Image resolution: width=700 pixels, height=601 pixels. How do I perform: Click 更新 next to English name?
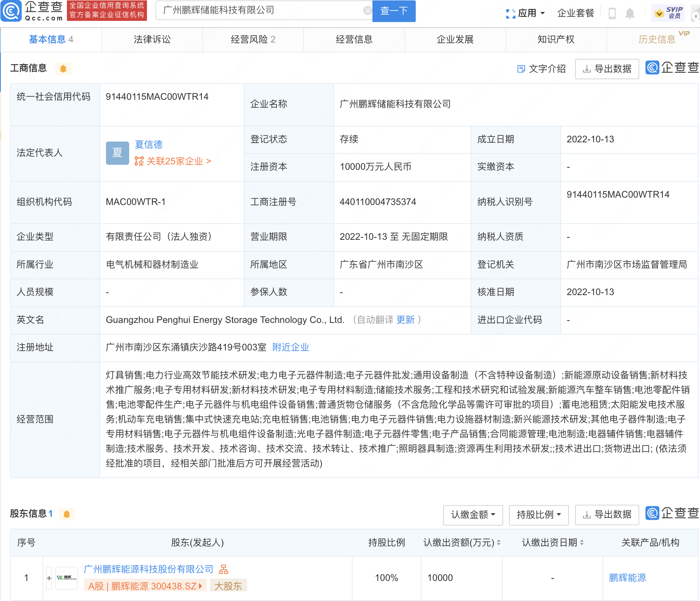405,320
